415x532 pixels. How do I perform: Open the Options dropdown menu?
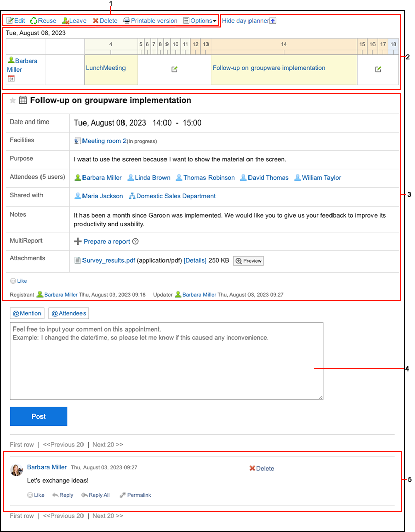(200, 21)
